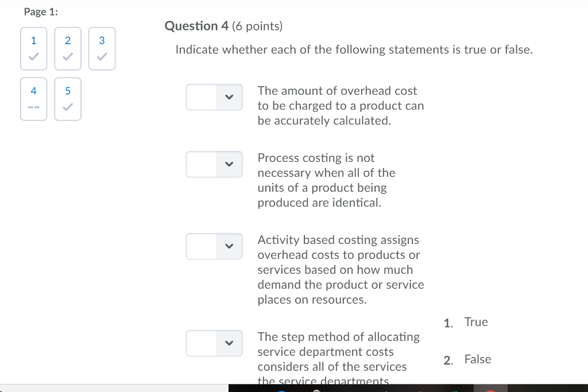This screenshot has width=588, height=392.
Task: Open the dropdown for the process costing statement
Action: coord(214,164)
